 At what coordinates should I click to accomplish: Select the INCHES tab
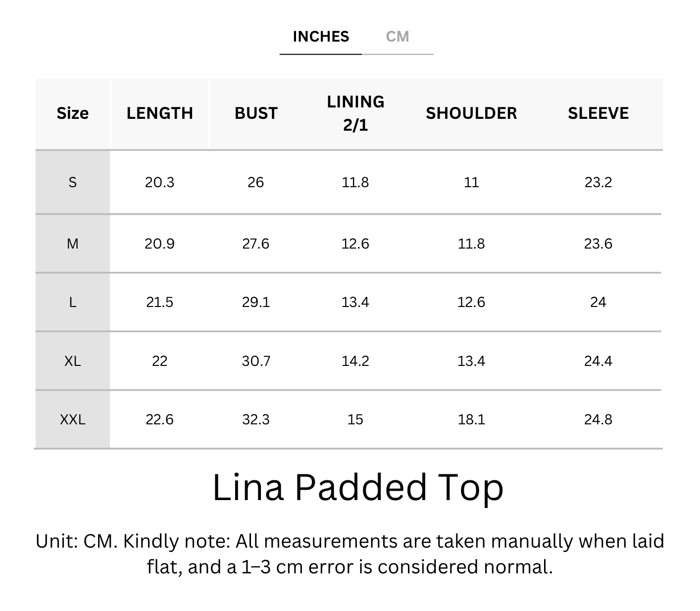click(x=321, y=37)
